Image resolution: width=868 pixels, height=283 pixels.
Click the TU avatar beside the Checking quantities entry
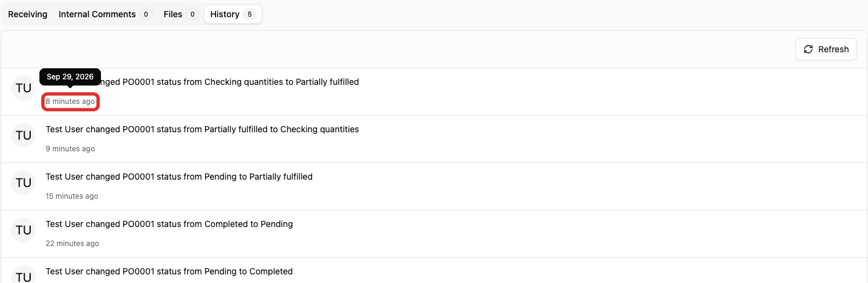point(23,135)
